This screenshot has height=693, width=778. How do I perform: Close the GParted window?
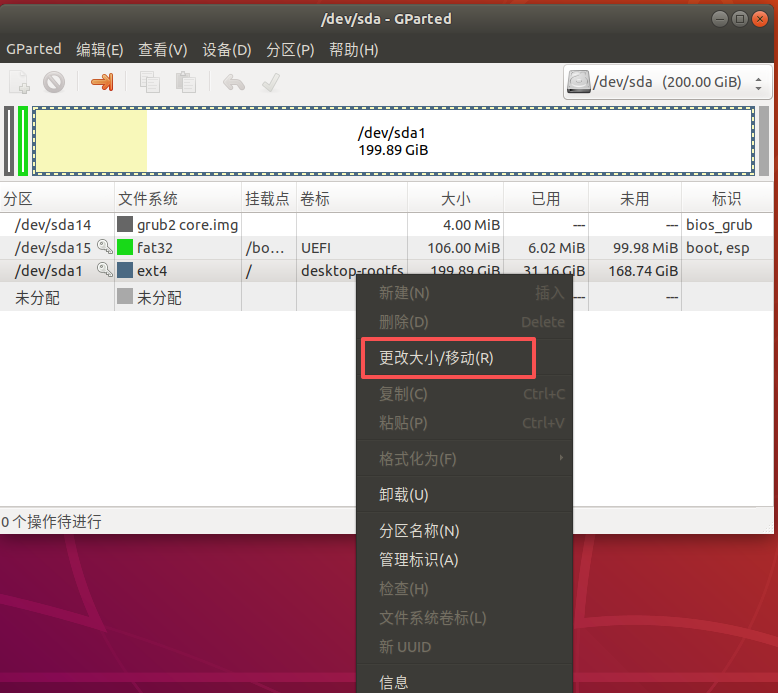(x=759, y=19)
